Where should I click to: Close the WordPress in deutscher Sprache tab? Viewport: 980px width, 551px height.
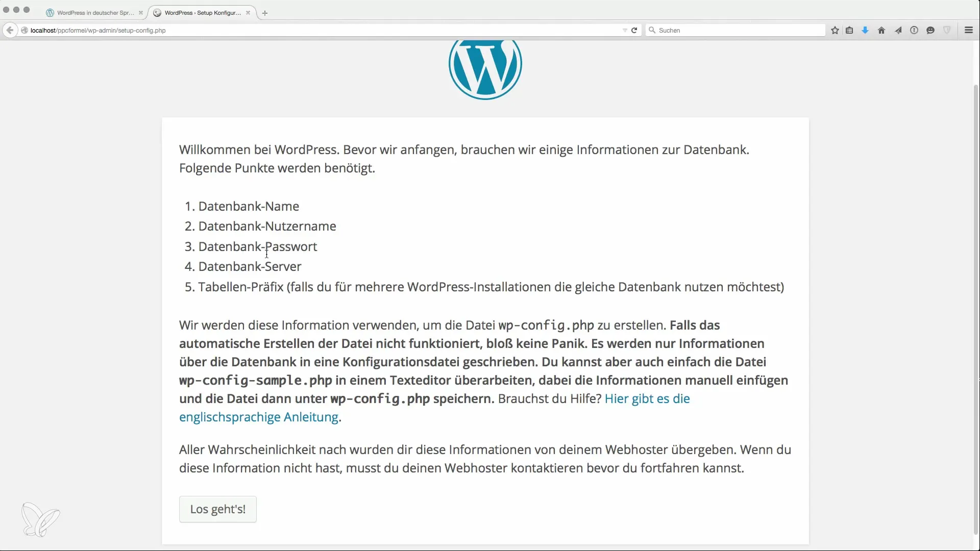point(141,13)
